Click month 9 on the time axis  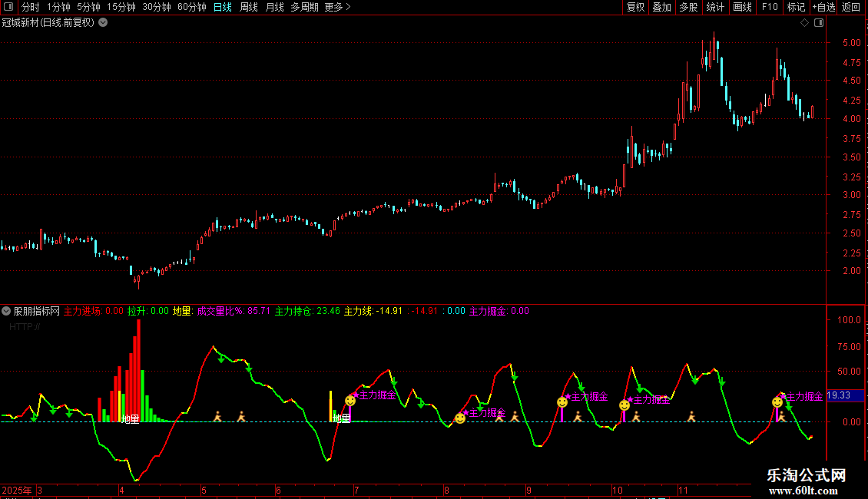pyautogui.click(x=528, y=490)
